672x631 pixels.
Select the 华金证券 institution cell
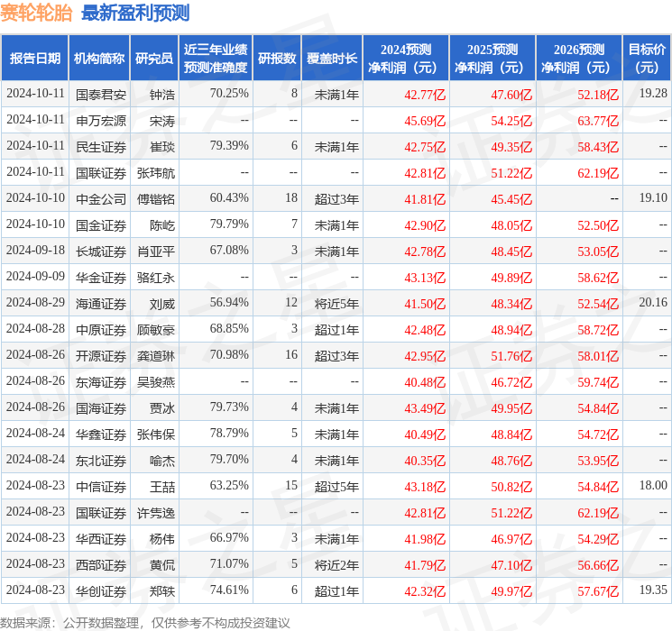[x=101, y=278]
